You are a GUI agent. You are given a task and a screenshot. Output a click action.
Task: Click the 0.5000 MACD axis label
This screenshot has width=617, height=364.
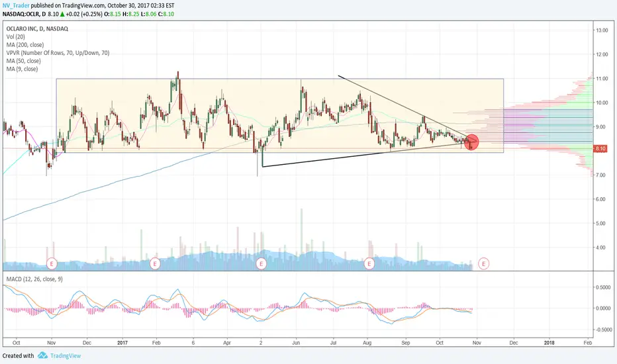click(603, 287)
